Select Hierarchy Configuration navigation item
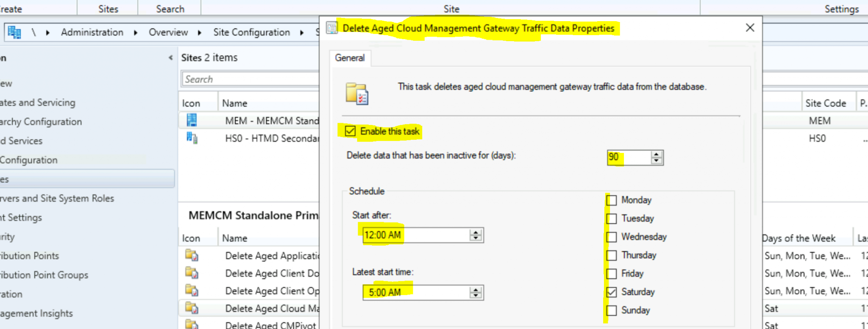Viewport: 868px width, 329px height. [x=41, y=122]
